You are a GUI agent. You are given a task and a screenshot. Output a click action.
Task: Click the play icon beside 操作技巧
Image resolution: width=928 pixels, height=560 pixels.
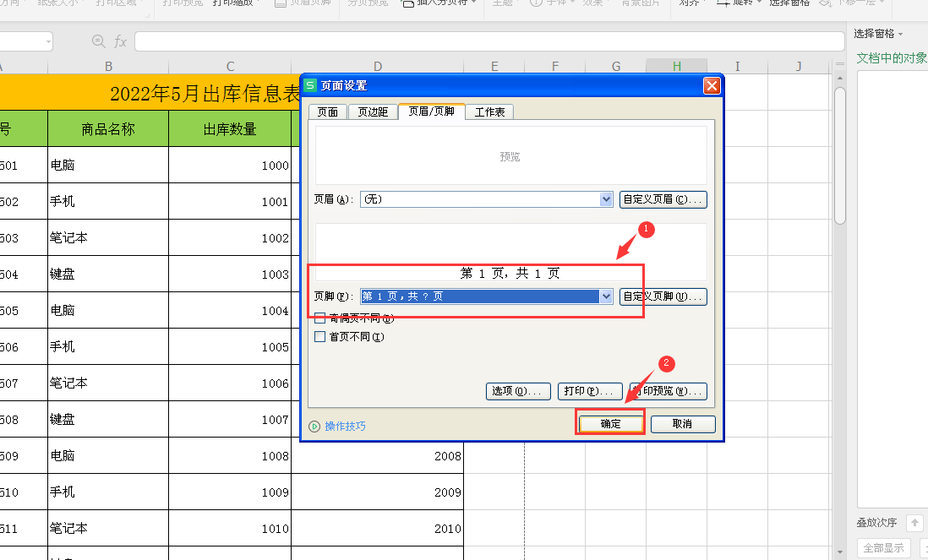pos(314,427)
